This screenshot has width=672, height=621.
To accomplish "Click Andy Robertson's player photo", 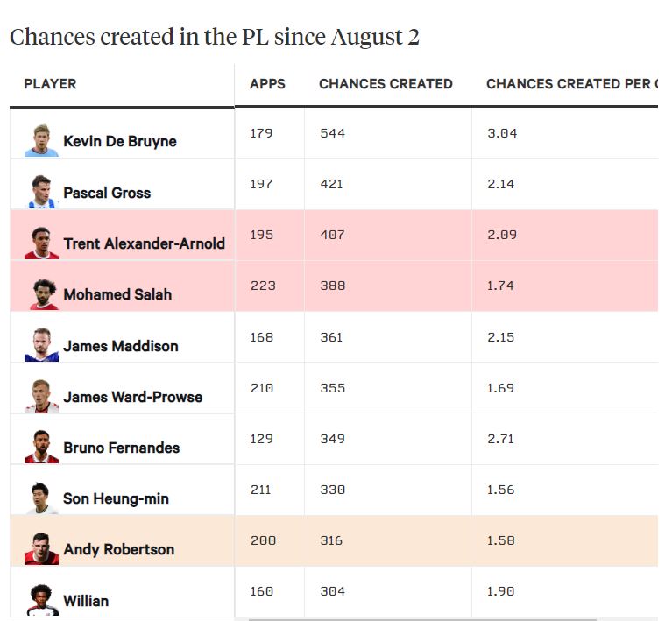I will tap(41, 547).
